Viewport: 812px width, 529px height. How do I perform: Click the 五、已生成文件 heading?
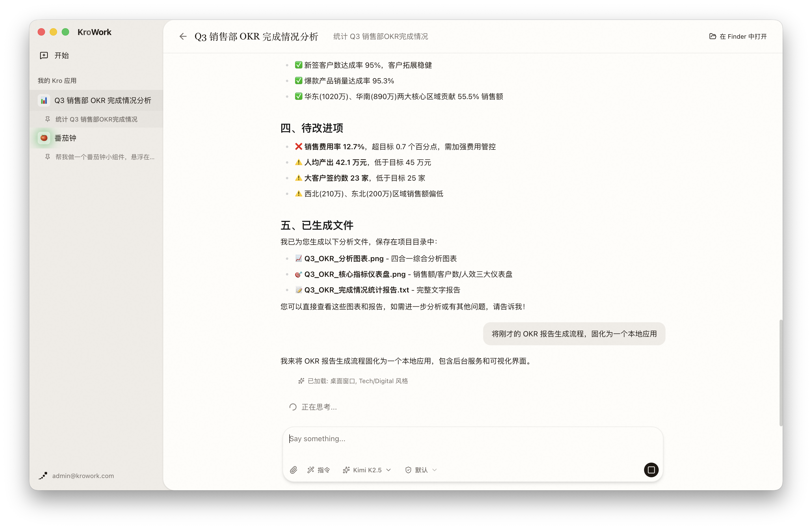click(317, 225)
